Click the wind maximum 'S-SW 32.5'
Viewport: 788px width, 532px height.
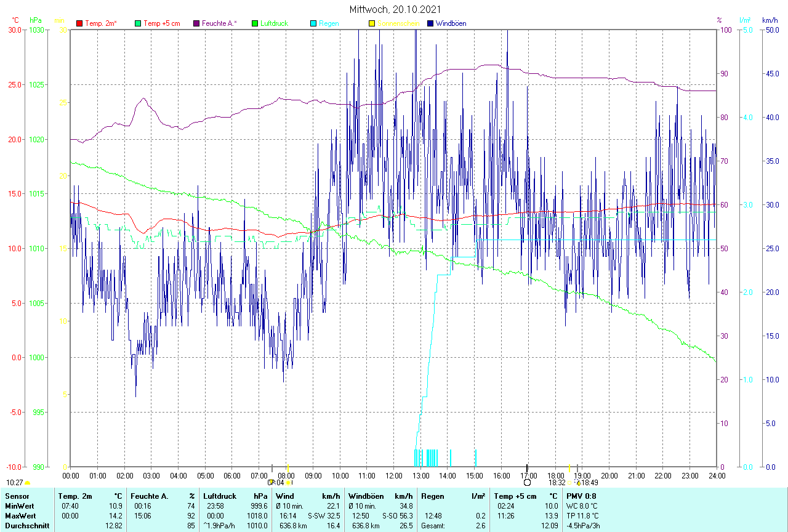click(x=324, y=515)
